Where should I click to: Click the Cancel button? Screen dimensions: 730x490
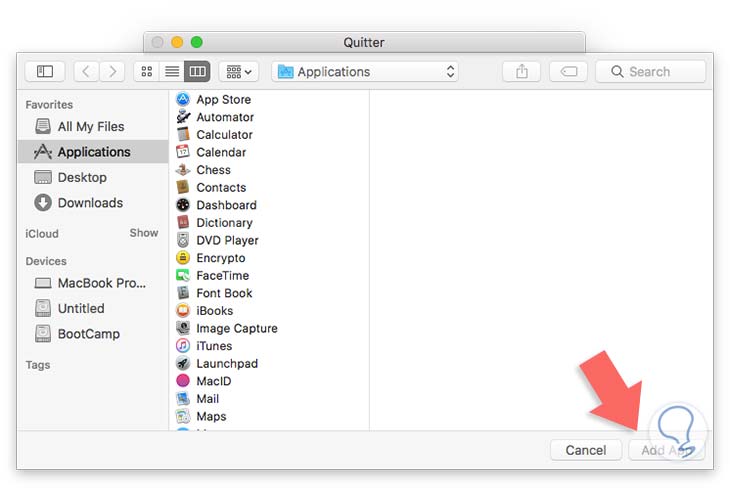(586, 450)
